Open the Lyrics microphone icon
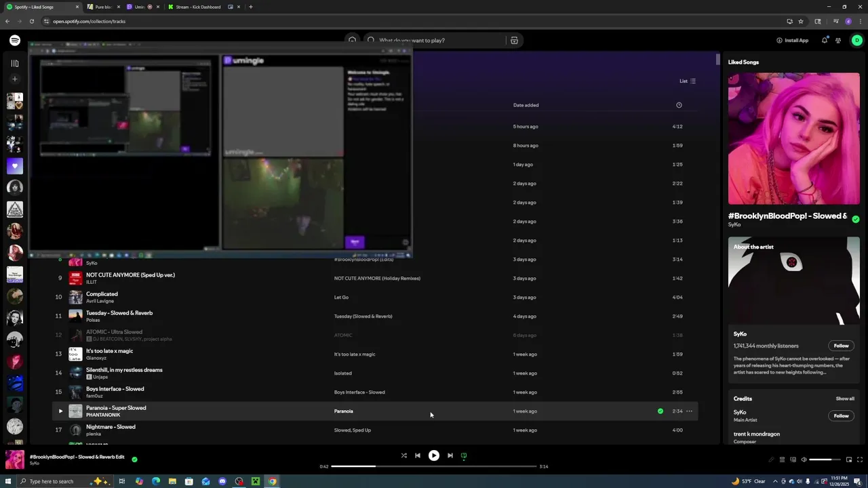The image size is (868, 488). (770, 460)
